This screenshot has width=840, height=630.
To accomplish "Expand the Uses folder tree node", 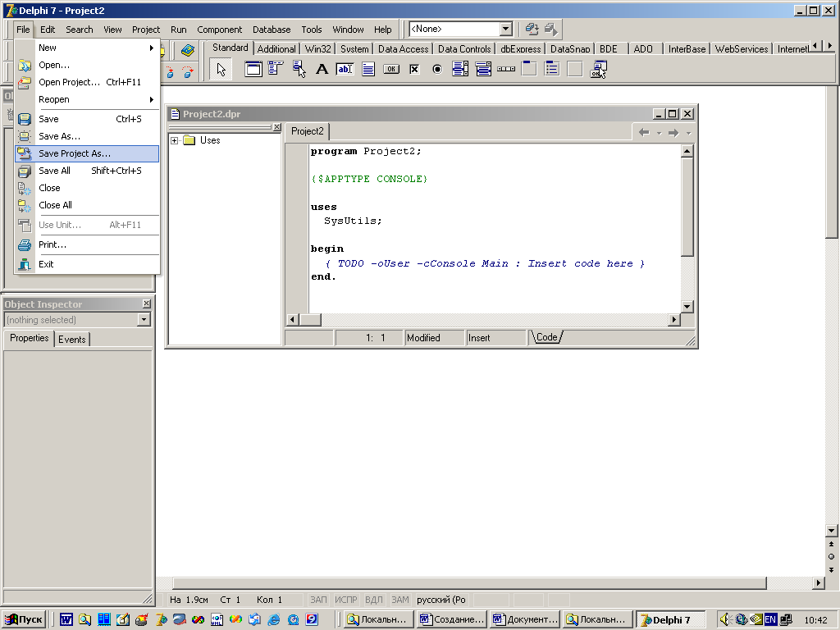I will point(174,140).
